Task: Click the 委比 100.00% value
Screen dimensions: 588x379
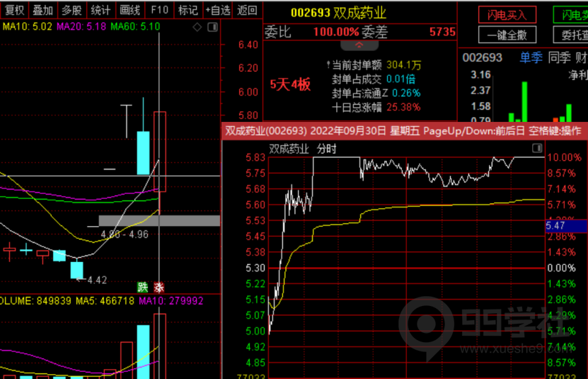Action: click(x=336, y=33)
